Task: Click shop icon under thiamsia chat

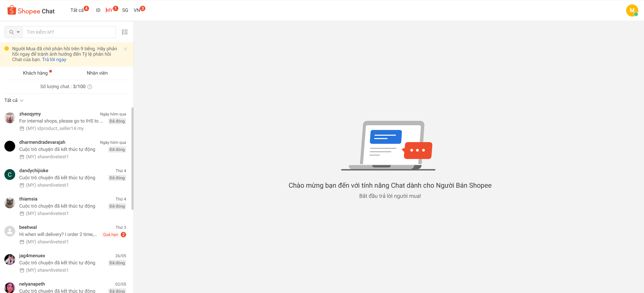Action: (22, 214)
